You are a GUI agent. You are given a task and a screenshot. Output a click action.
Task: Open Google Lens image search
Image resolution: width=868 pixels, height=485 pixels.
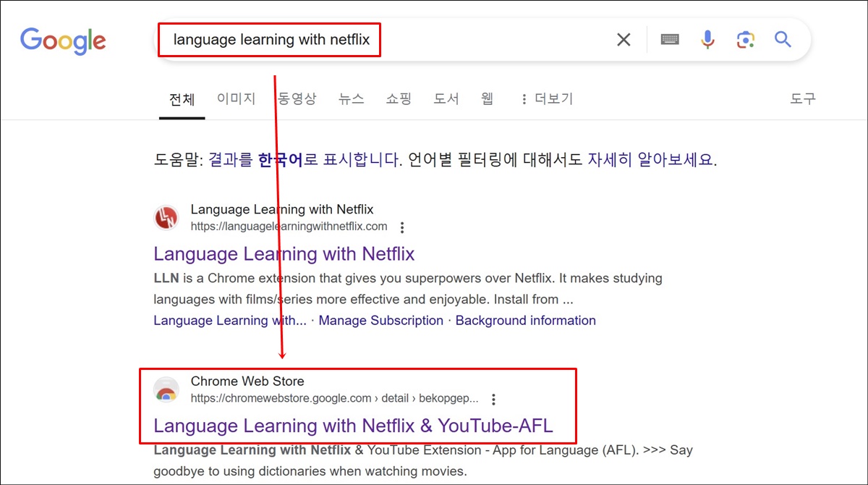point(746,40)
